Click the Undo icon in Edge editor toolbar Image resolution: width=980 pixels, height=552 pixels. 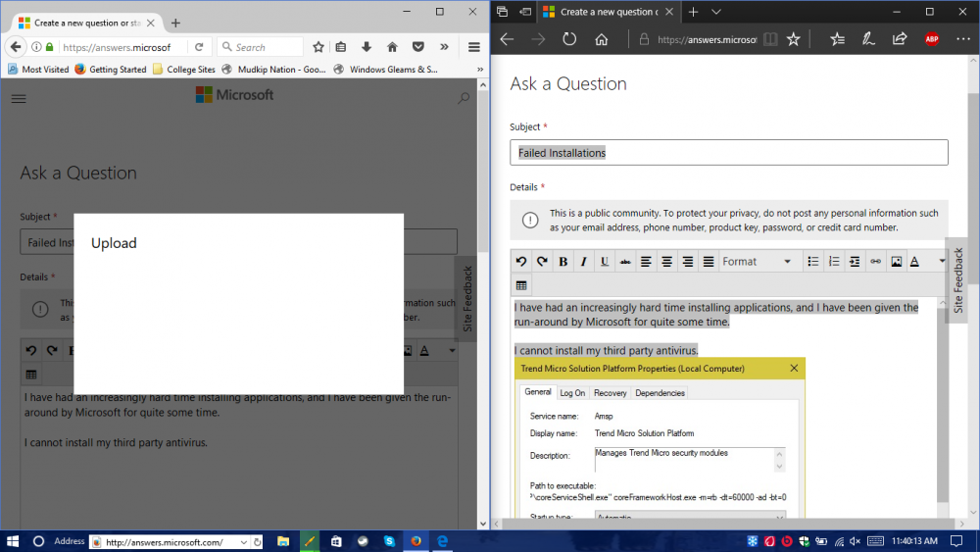(x=521, y=262)
